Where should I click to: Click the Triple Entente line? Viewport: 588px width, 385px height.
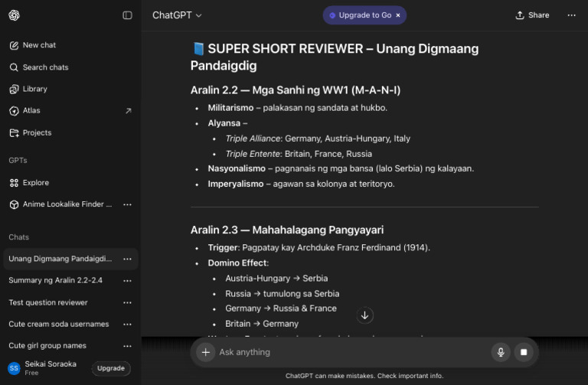click(299, 154)
